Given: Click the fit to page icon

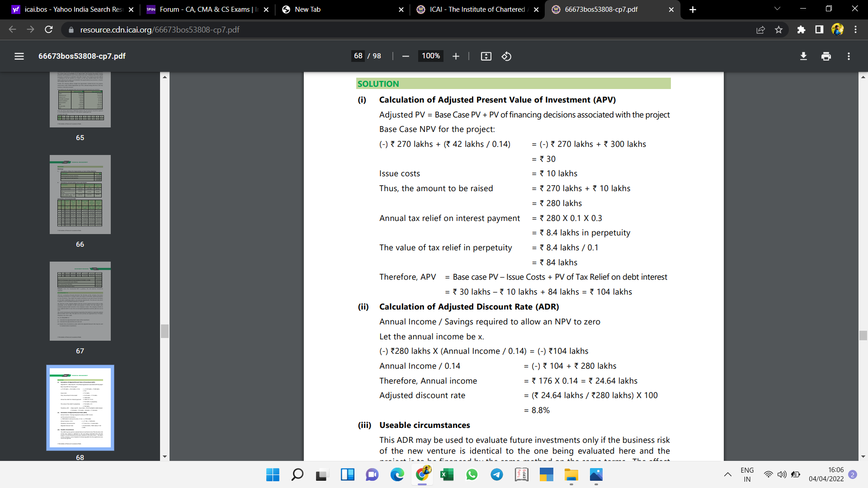Looking at the screenshot, I should coord(486,56).
